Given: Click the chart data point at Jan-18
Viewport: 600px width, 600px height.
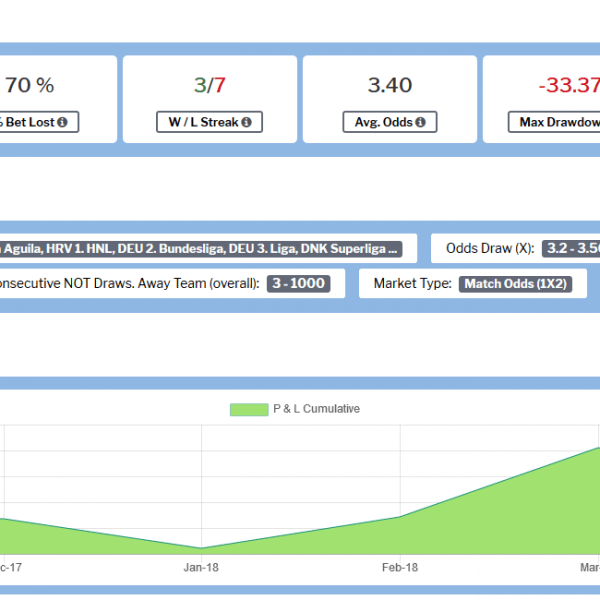Looking at the screenshot, I should (x=201, y=548).
